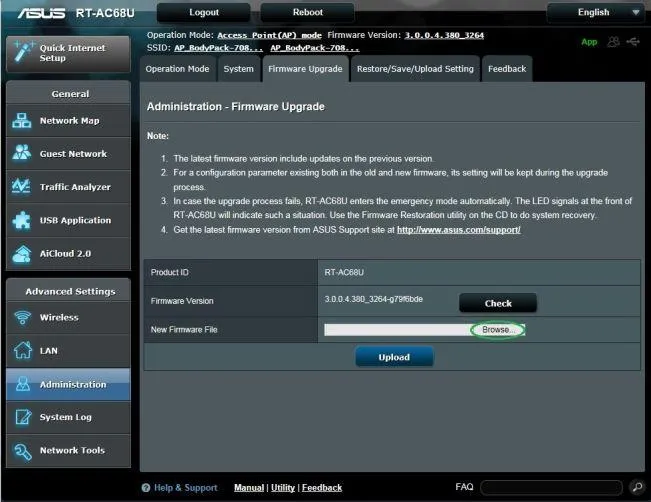Click the Upload button
The image size is (651, 502).
click(394, 357)
